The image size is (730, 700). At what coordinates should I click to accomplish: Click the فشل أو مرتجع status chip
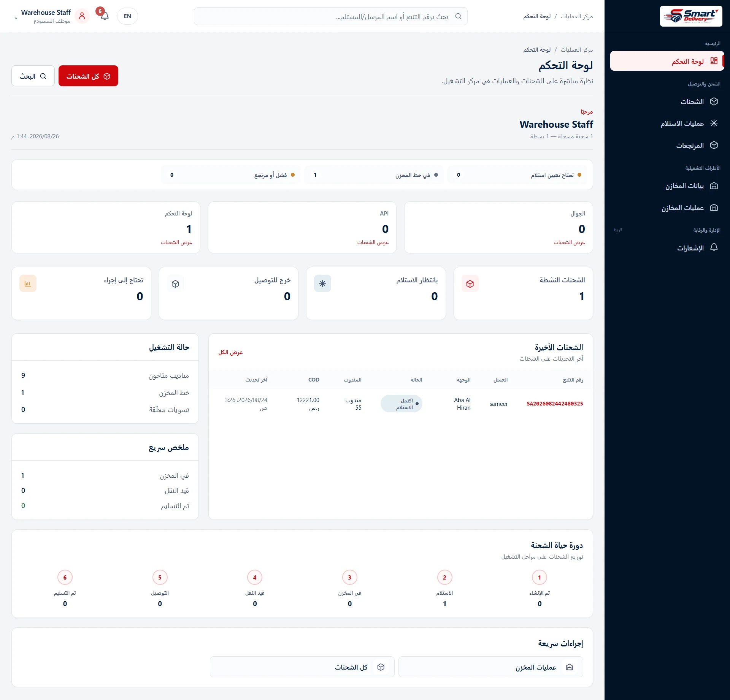point(231,175)
